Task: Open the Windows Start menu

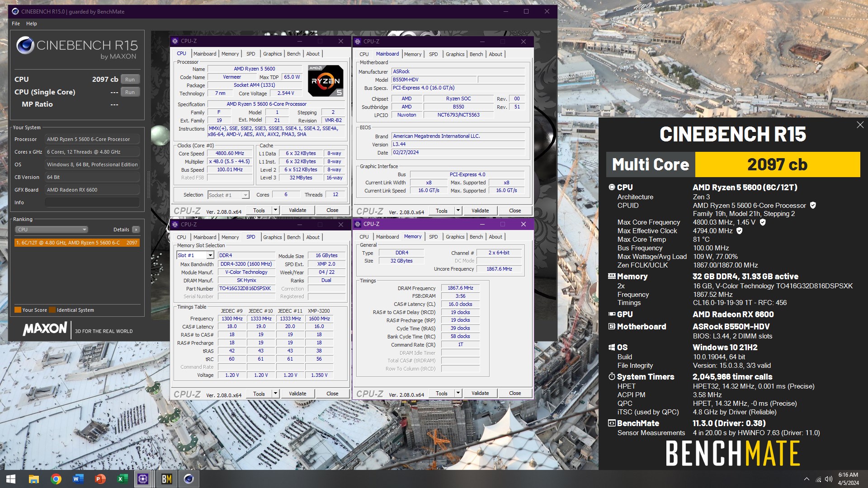Action: pyautogui.click(x=11, y=479)
